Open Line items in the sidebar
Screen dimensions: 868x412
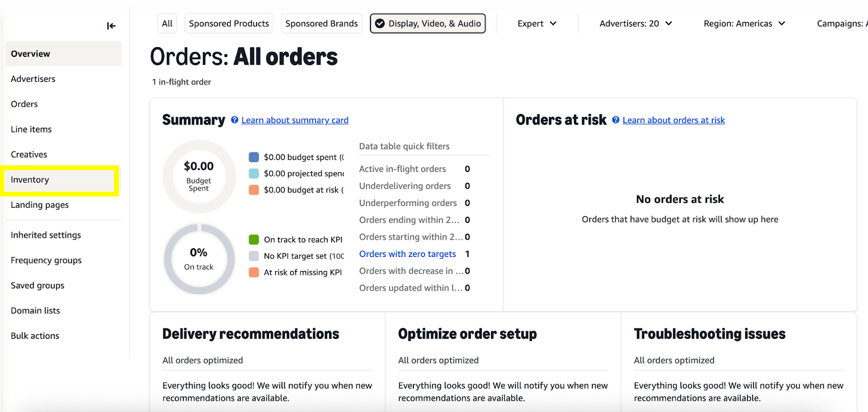(x=31, y=129)
